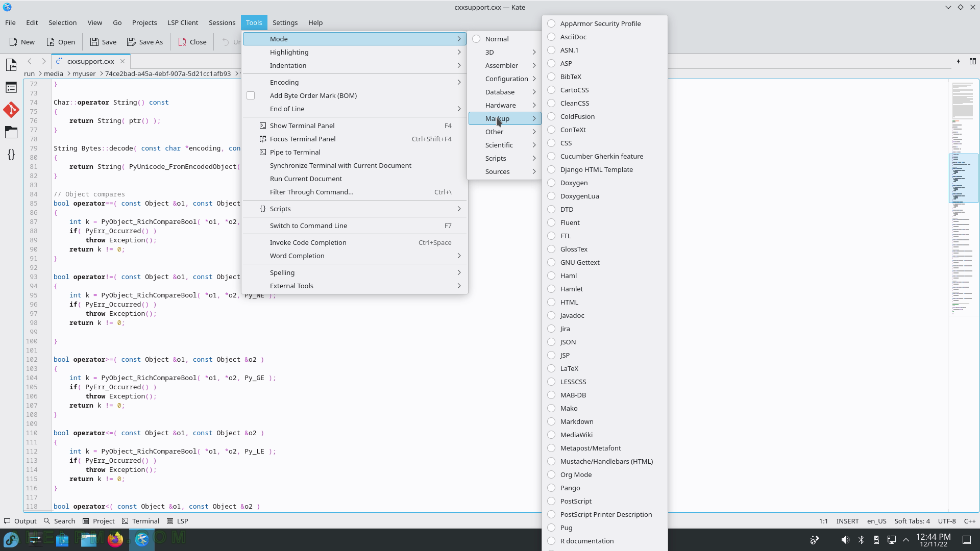Click the Save As toolbar button

tap(145, 42)
